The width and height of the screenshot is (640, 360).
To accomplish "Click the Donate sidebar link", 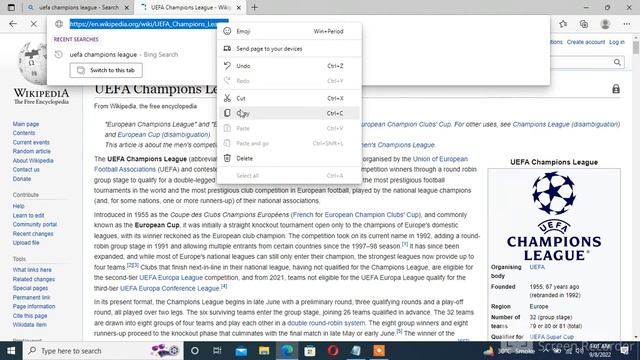I will point(22,179).
